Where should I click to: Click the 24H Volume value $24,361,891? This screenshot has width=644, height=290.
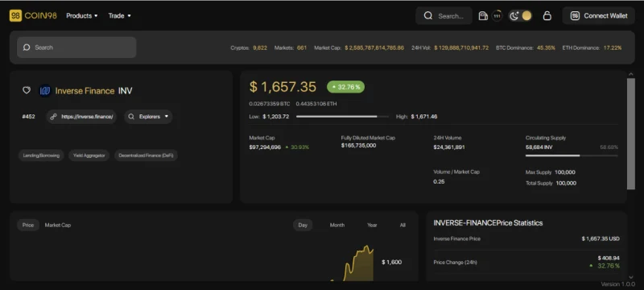(449, 147)
